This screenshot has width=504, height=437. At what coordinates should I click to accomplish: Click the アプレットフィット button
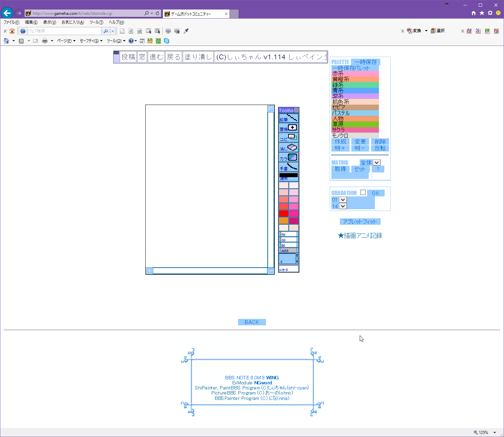coord(360,222)
